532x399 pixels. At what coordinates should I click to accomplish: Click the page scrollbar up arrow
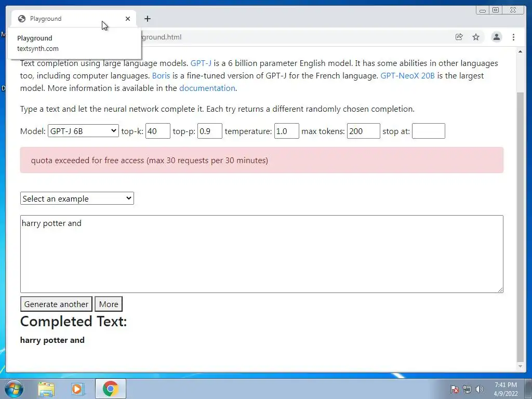coord(520,51)
